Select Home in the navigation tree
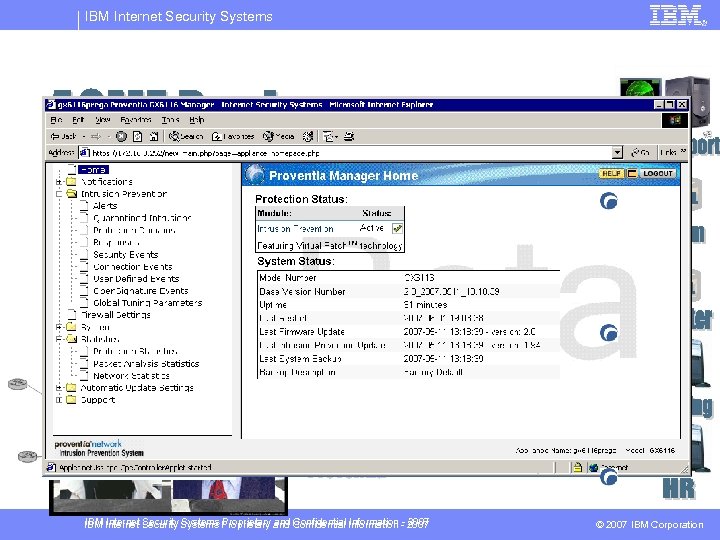This screenshot has width=720, height=540. click(93, 170)
